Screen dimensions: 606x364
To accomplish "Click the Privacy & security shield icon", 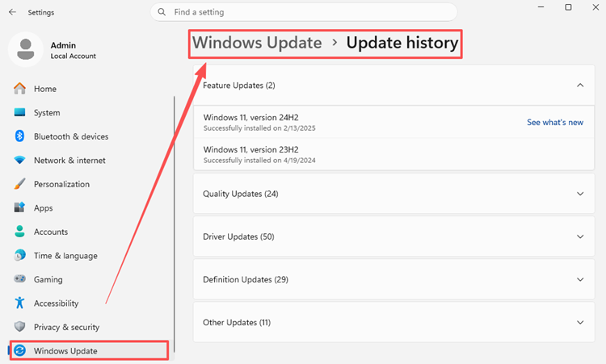I will pos(19,327).
